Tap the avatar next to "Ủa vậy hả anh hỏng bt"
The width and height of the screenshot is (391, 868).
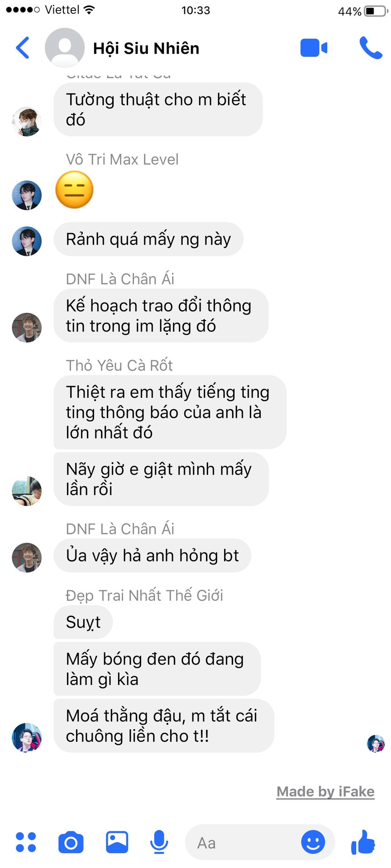tap(27, 557)
